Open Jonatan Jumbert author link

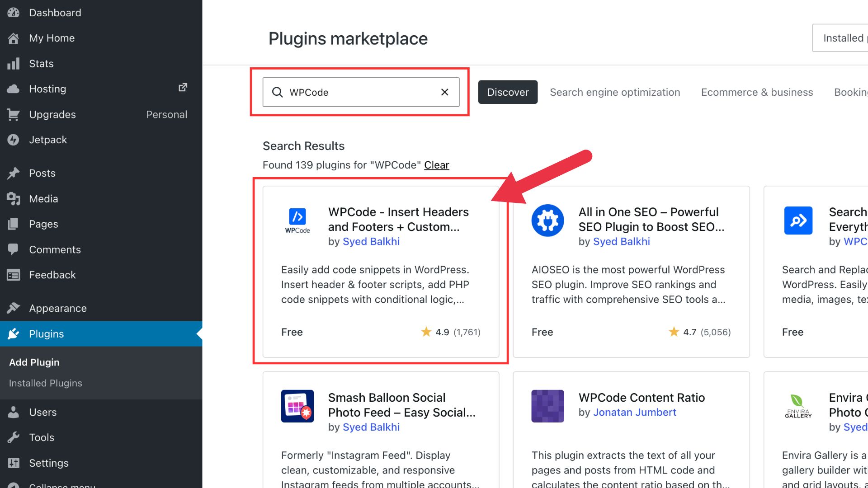click(x=634, y=412)
